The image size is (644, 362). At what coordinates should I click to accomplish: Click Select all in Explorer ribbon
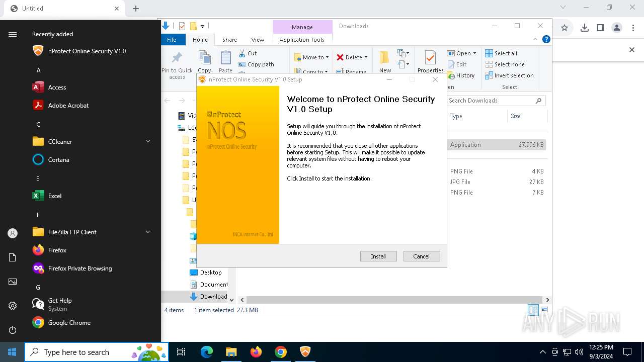click(501, 53)
